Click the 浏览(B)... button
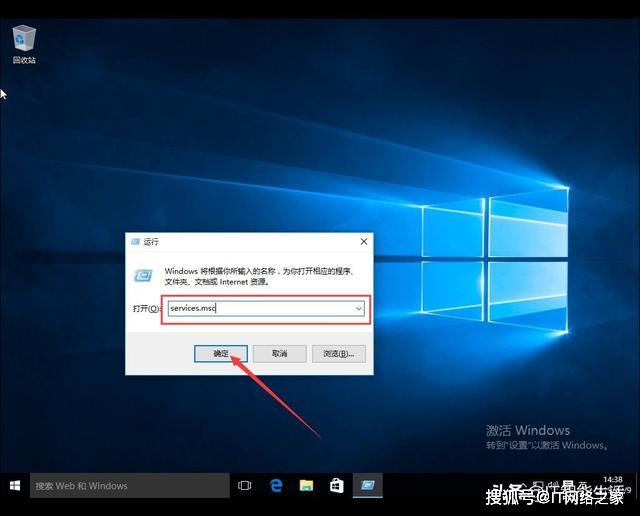This screenshot has width=640, height=516. pyautogui.click(x=339, y=354)
